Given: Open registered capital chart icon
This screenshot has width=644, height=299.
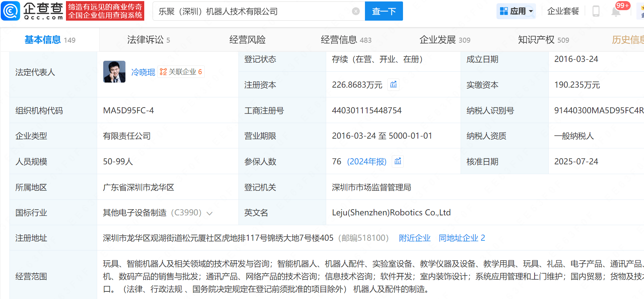Looking at the screenshot, I should pos(393,85).
